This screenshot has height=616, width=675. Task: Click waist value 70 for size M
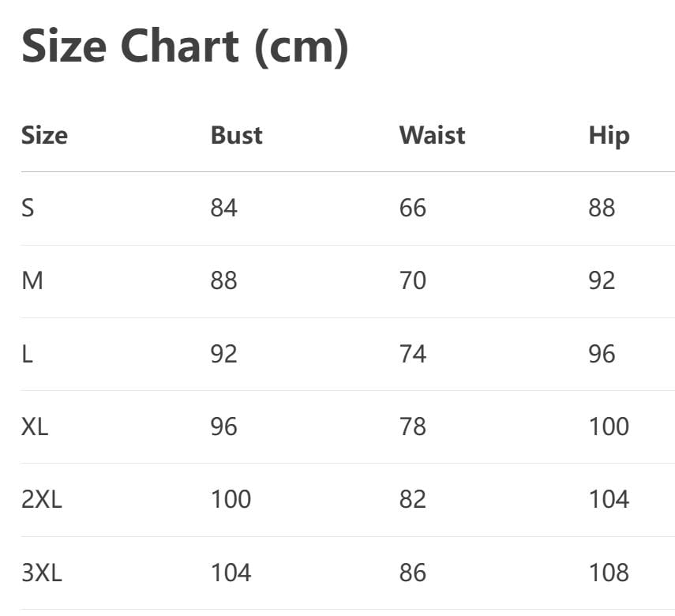click(412, 280)
